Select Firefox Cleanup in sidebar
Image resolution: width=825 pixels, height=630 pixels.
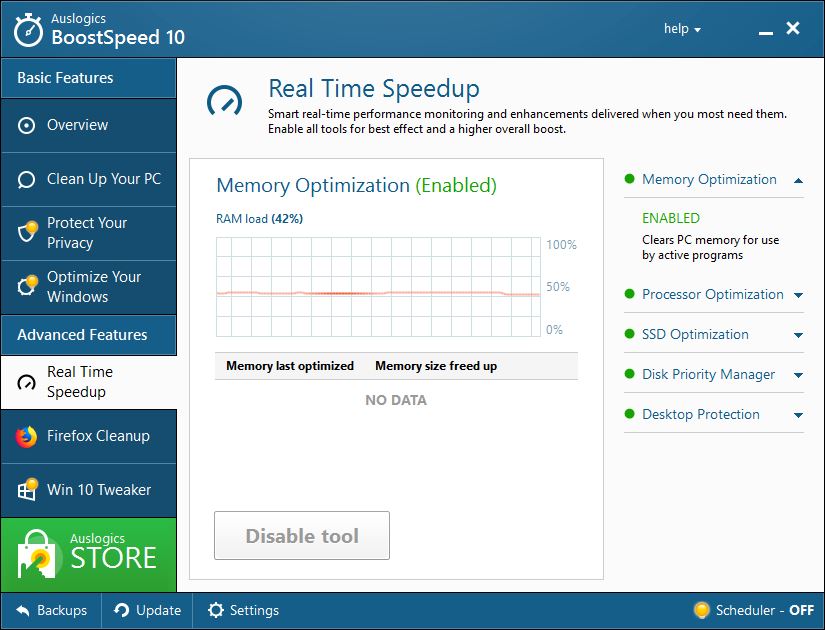click(88, 436)
